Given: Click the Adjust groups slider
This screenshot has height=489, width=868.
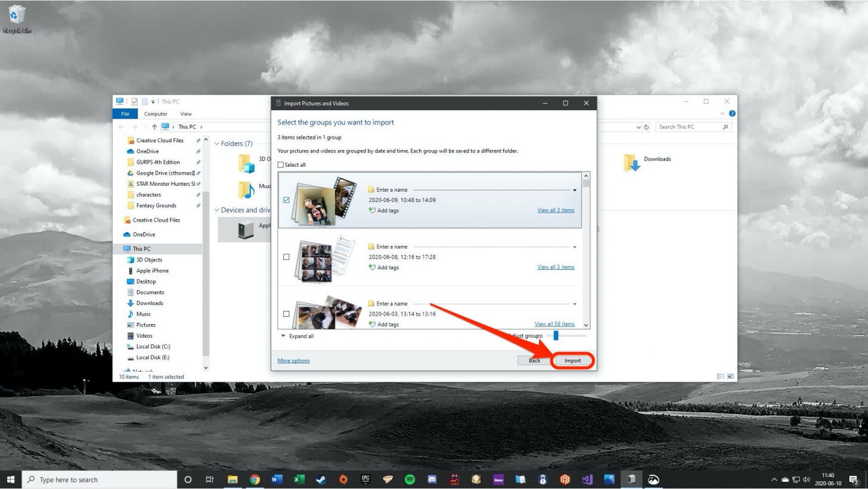Looking at the screenshot, I should (556, 336).
